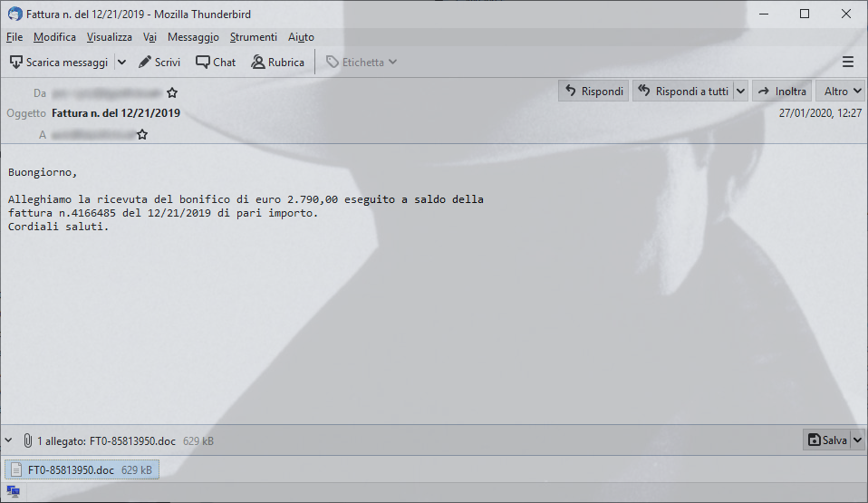
Task: Expand the Scarica messaggi dropdown arrow
Action: coord(121,62)
